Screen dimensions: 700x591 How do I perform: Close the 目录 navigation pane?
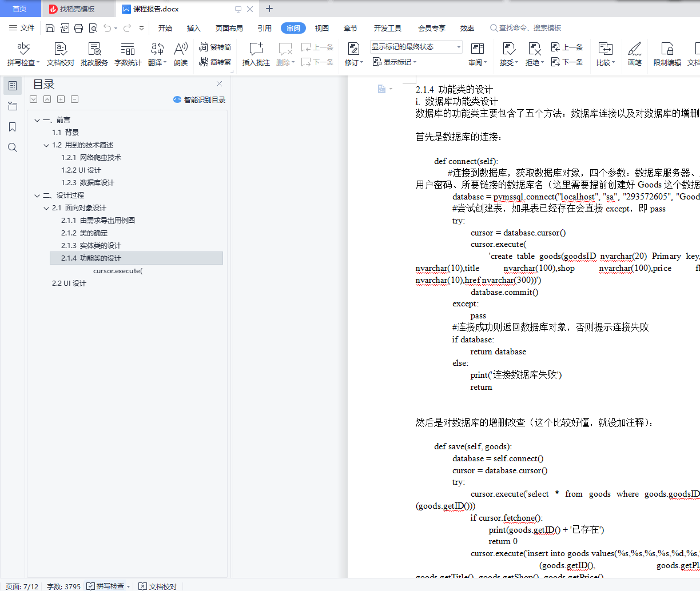[x=219, y=84]
